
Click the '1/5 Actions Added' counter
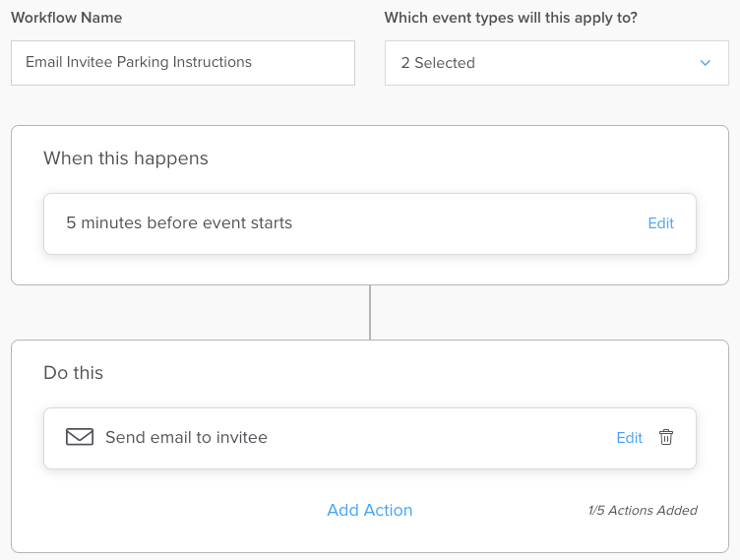click(643, 511)
